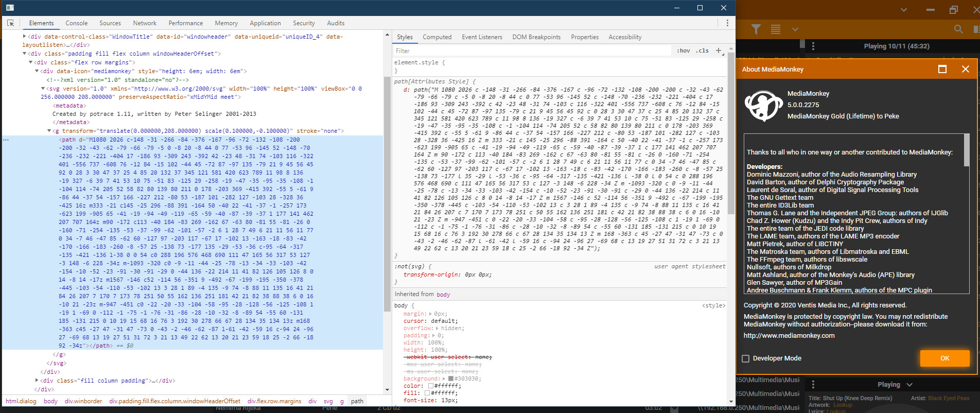Maximize the About MediaMonkey dialog
The height and width of the screenshot is (413, 980).
[942, 69]
